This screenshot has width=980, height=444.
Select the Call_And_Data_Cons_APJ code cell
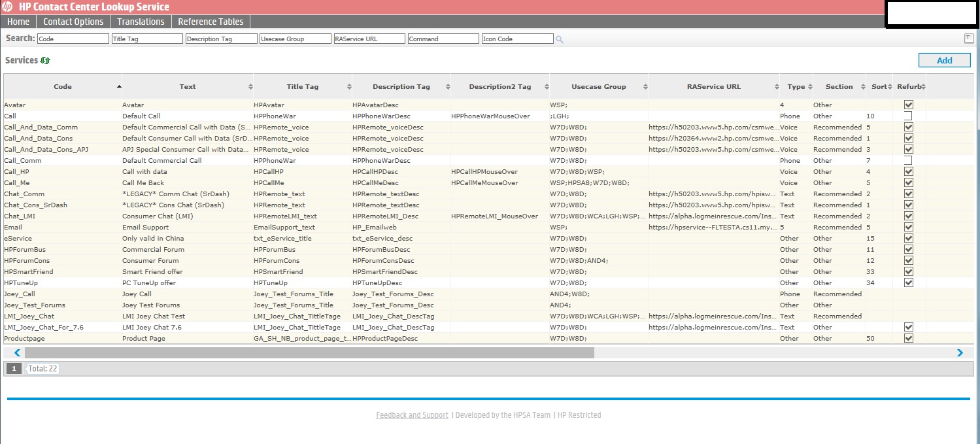pos(63,149)
